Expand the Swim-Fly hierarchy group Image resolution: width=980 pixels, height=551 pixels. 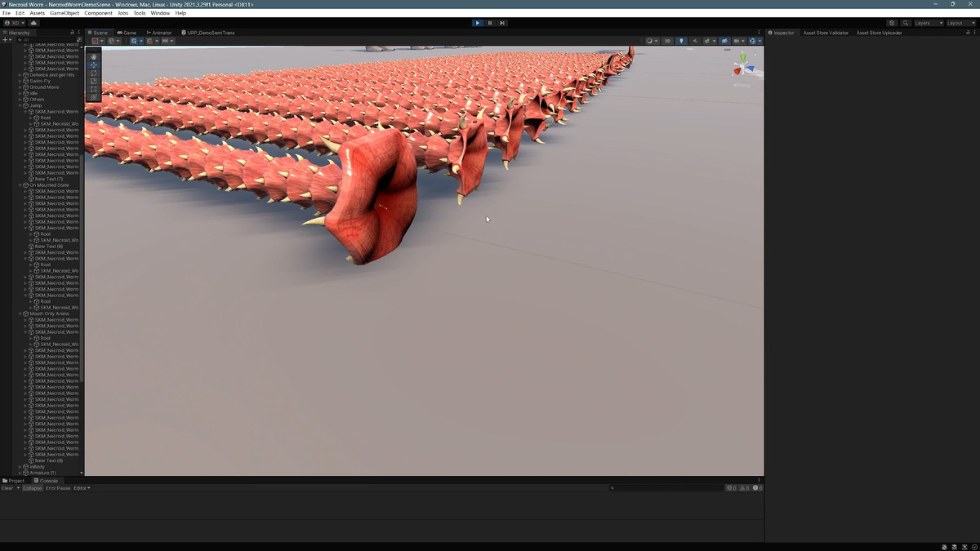[x=20, y=81]
